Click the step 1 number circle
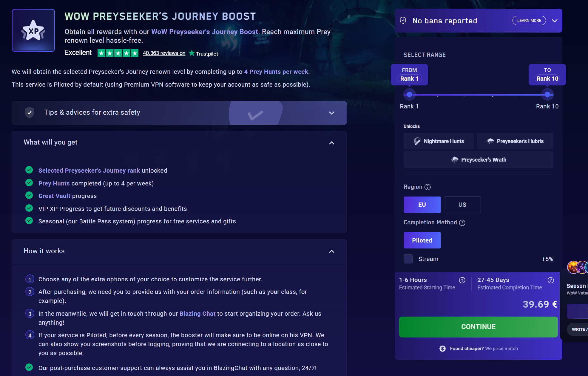Image resolution: width=588 pixels, height=376 pixels. click(30, 279)
